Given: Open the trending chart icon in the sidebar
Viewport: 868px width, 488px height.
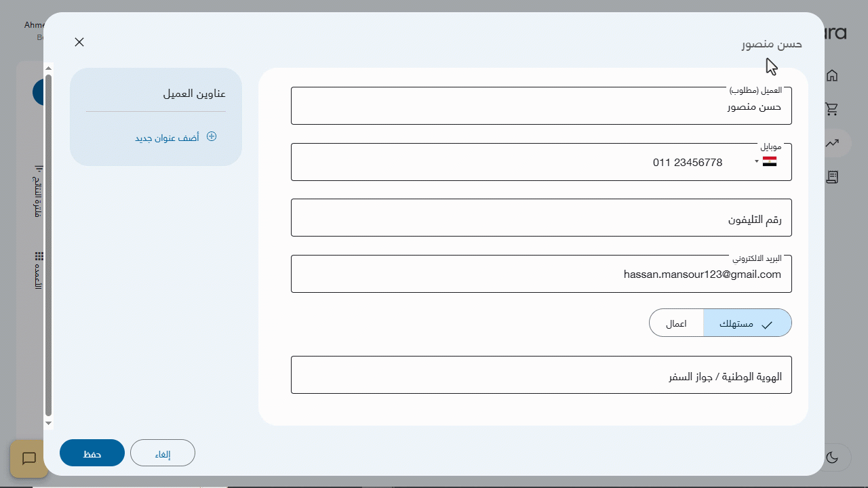Looking at the screenshot, I should [x=832, y=143].
